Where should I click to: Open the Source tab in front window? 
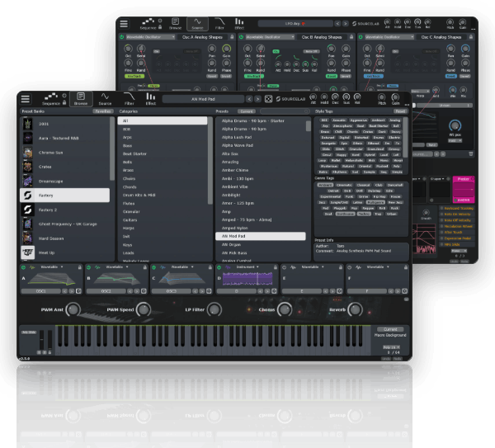[105, 99]
